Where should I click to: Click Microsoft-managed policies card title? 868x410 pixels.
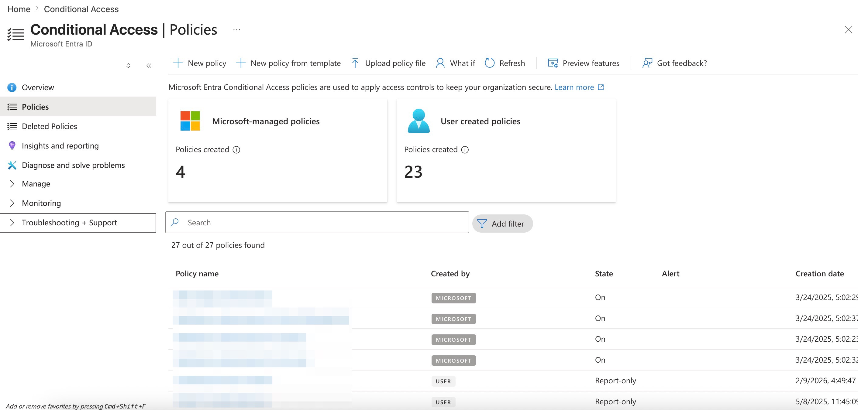tap(266, 121)
